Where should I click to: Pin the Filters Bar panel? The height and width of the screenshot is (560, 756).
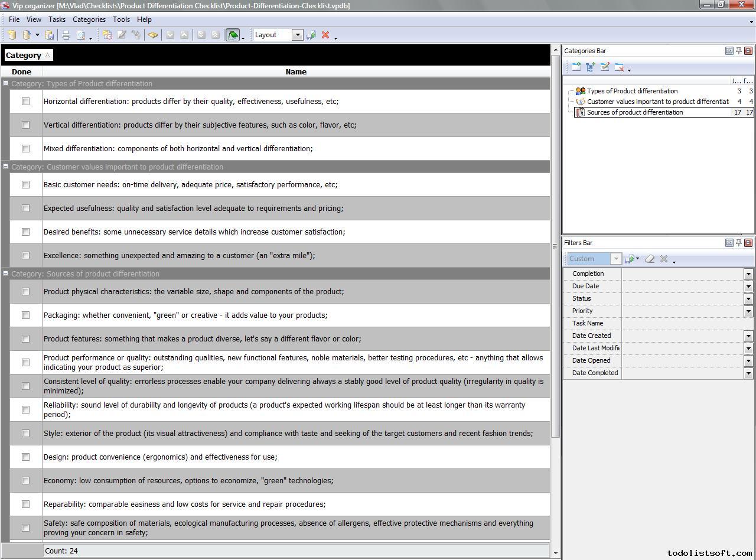coord(738,243)
